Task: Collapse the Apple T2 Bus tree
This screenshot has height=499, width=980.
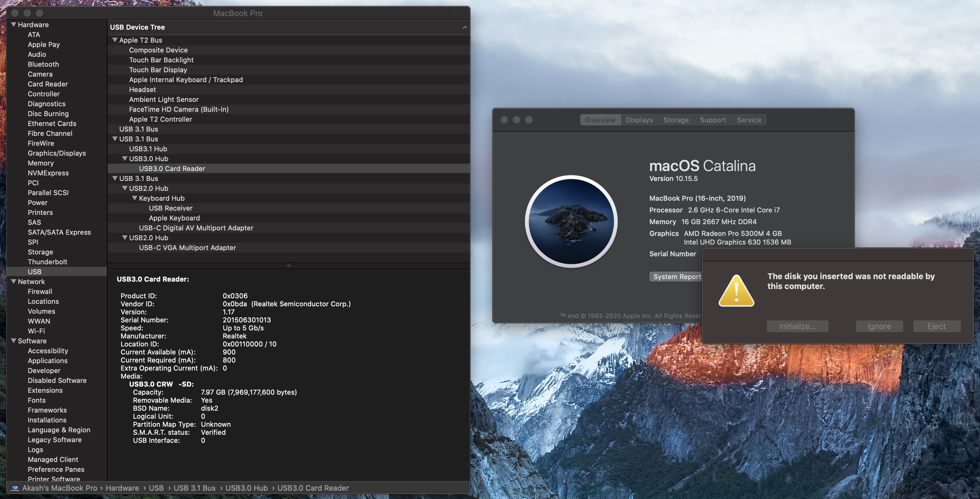Action: pos(115,40)
